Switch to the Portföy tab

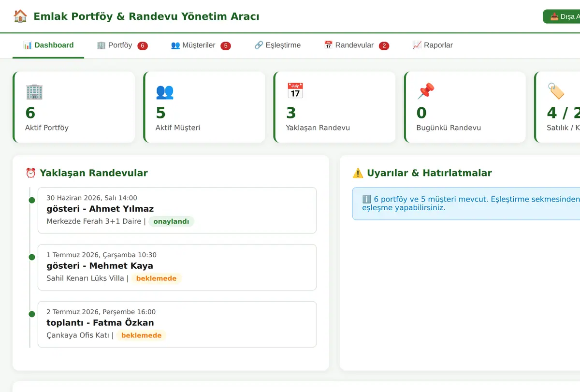coord(122,45)
